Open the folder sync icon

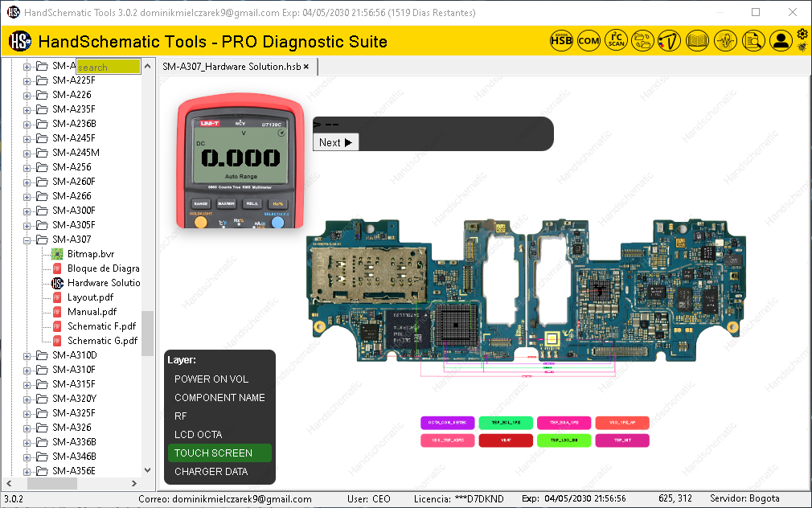tap(642, 40)
